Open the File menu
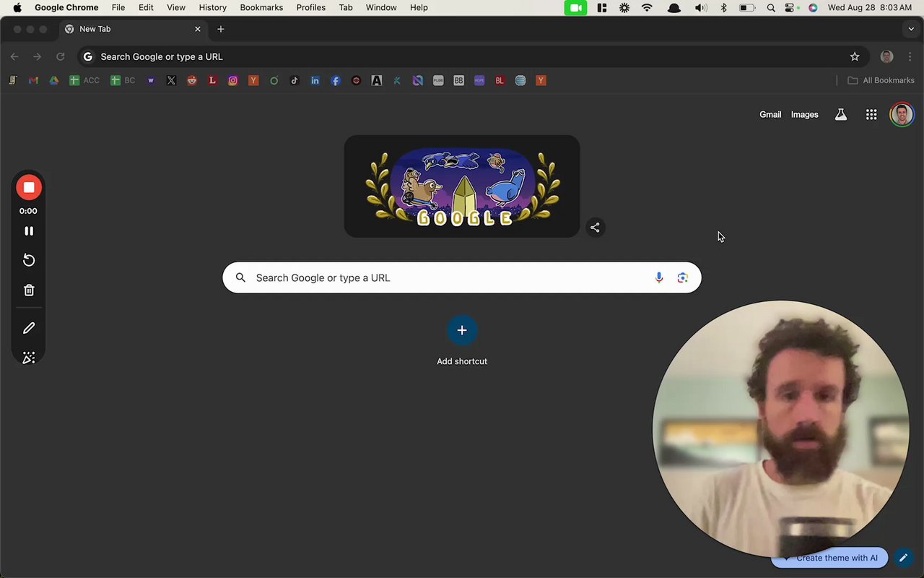The width and height of the screenshot is (924, 578). [x=118, y=7]
